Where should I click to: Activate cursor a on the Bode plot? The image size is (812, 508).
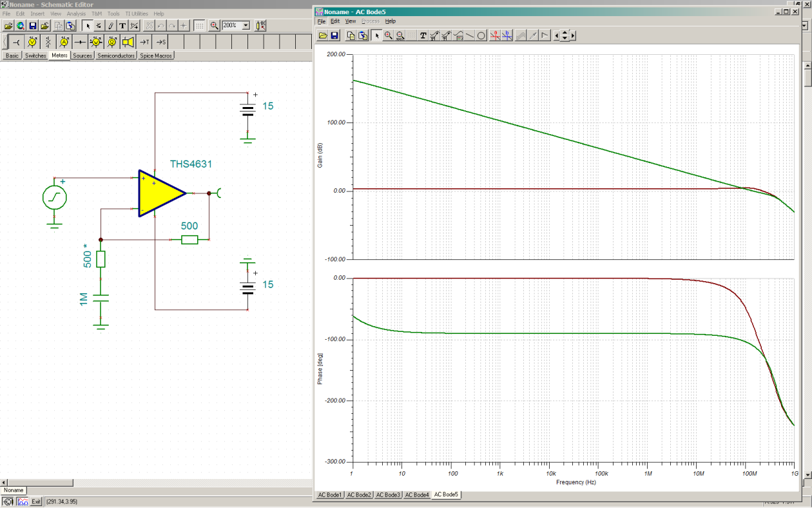coord(495,35)
